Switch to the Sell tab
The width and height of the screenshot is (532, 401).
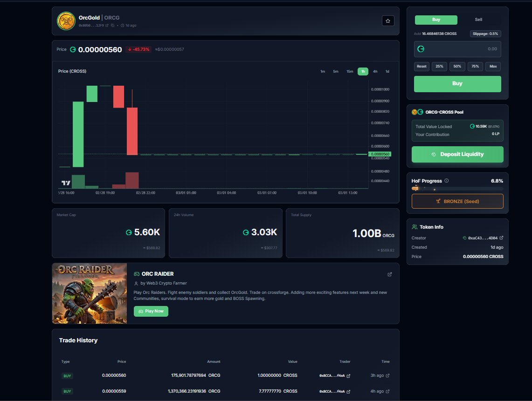click(478, 20)
